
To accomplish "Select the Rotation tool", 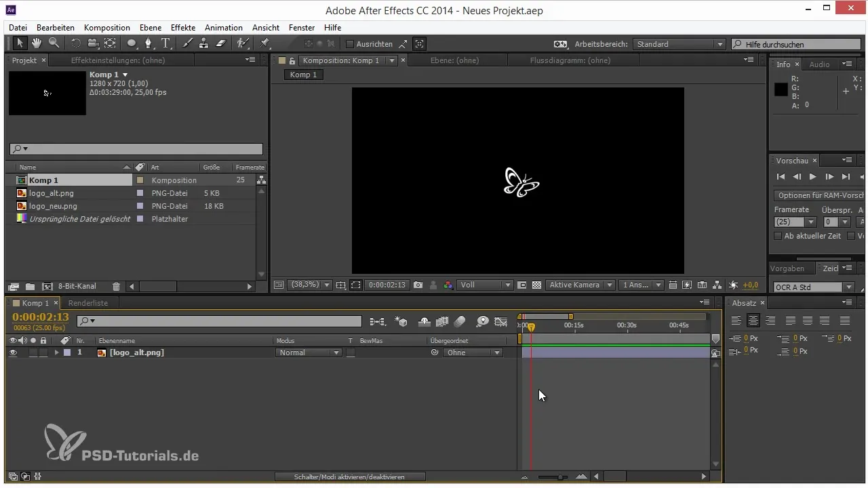I will click(x=75, y=43).
